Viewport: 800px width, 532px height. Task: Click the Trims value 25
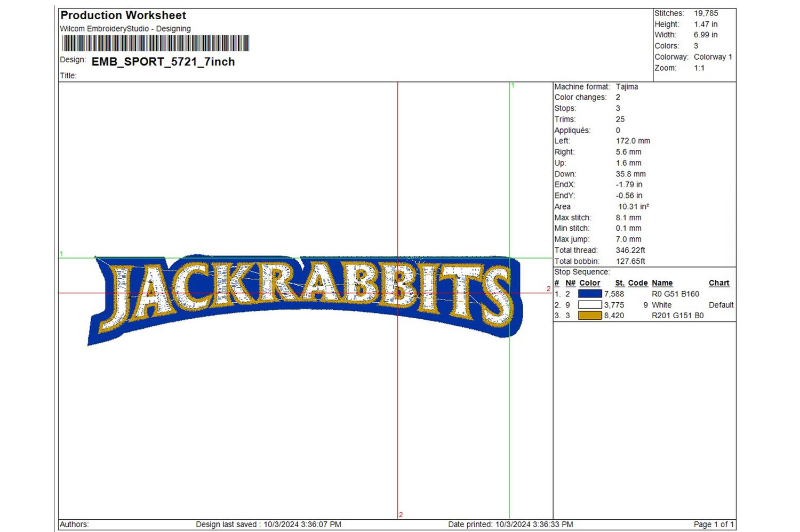point(620,119)
